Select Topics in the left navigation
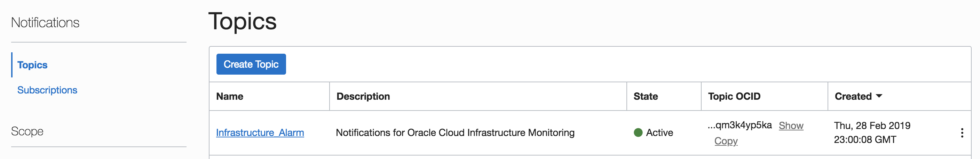Image resolution: width=980 pixels, height=159 pixels. pos(32,65)
